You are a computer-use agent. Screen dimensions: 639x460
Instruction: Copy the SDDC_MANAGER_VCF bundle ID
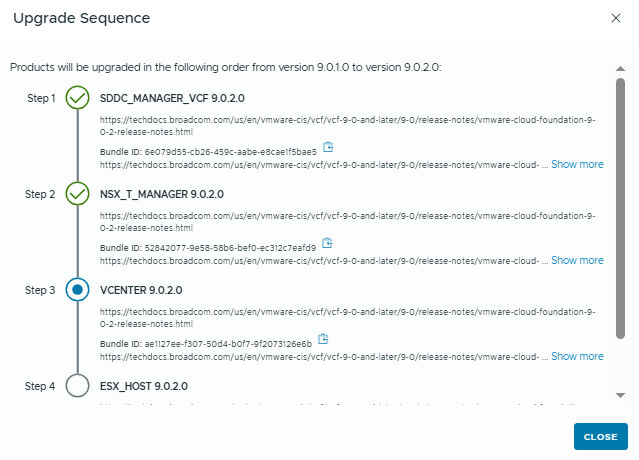click(327, 148)
